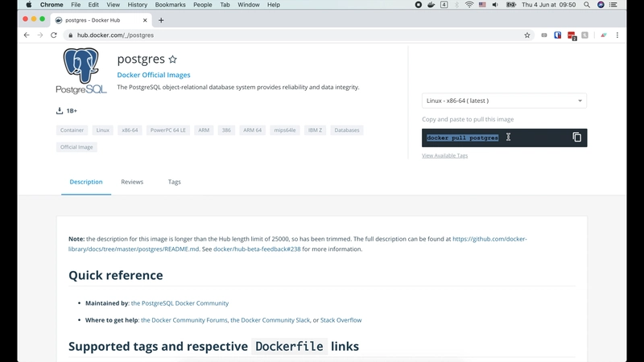The image size is (644, 362).
Task: Click the pink arrow extension icon
Action: pos(603,35)
